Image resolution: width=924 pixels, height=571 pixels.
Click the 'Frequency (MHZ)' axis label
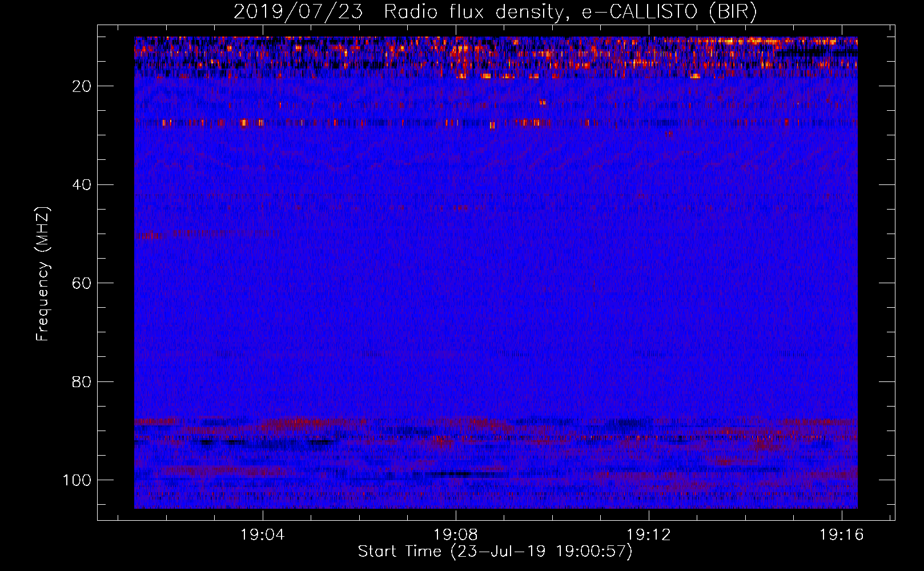(43, 274)
